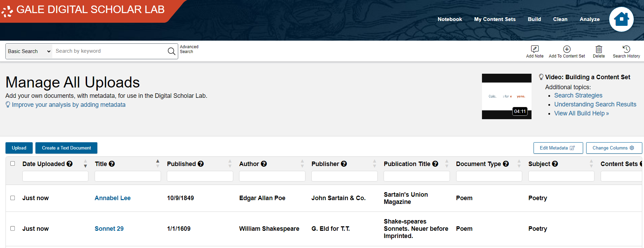The width and height of the screenshot is (644, 248).
Task: Open the Analyze menu item
Action: [x=589, y=19]
